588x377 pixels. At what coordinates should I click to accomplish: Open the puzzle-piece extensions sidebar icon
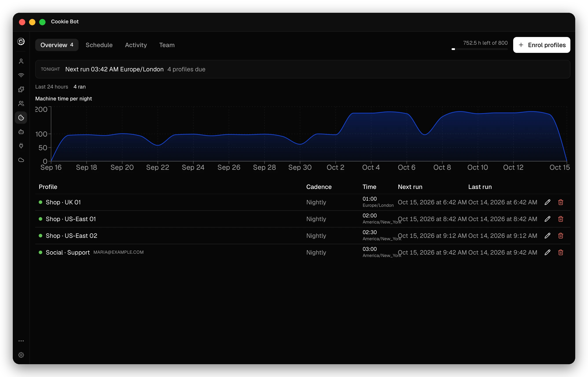pos(21,89)
